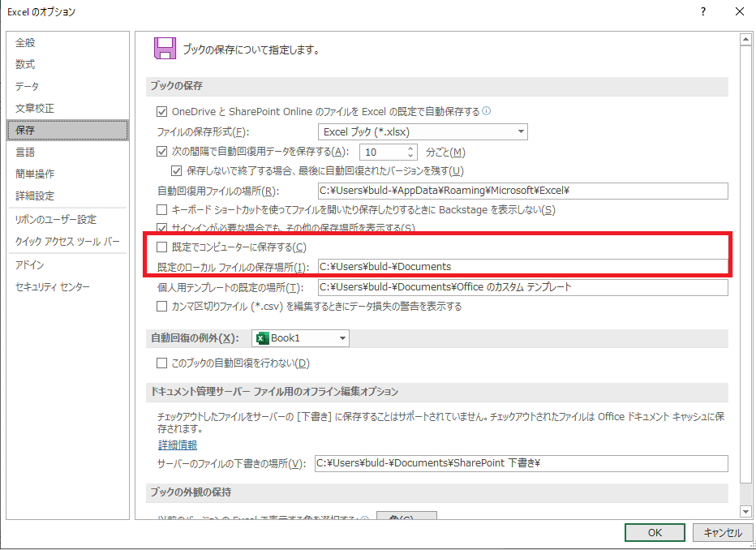The width and height of the screenshot is (756, 550).
Task: Close the Excel options dialog
Action: (x=740, y=11)
